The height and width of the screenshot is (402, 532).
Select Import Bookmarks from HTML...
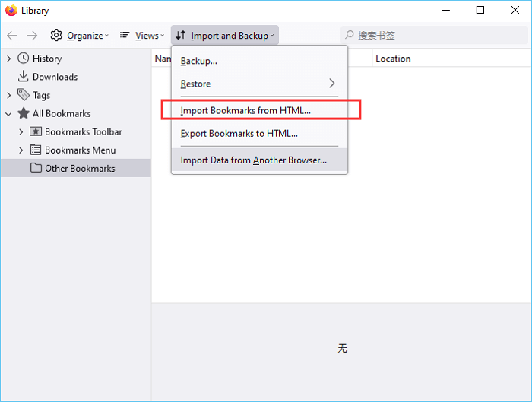[x=259, y=111]
